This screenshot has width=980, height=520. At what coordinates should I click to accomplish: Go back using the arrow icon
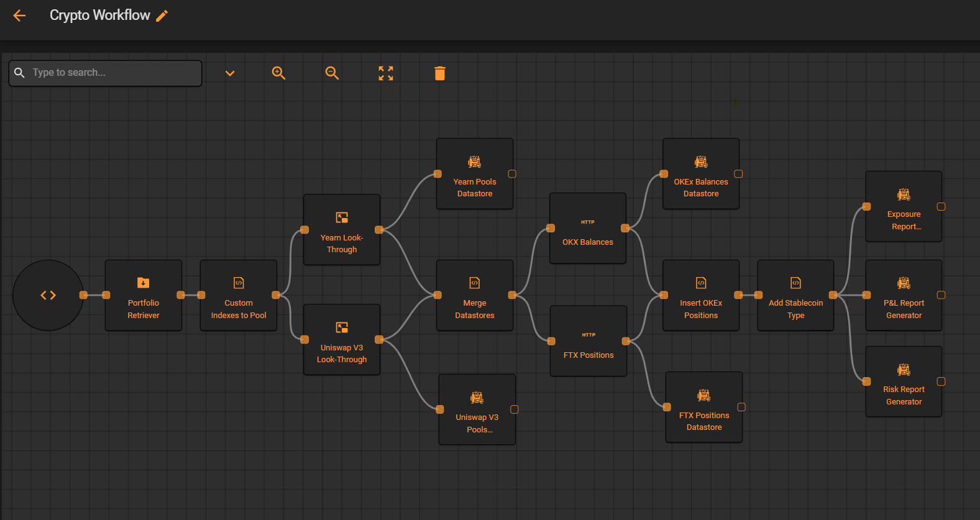(20, 16)
